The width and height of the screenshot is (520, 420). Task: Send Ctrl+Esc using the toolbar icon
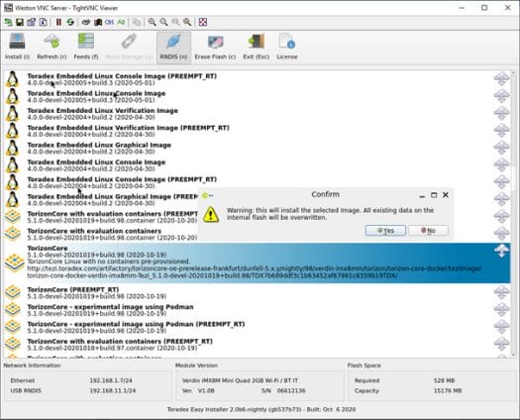coord(98,22)
